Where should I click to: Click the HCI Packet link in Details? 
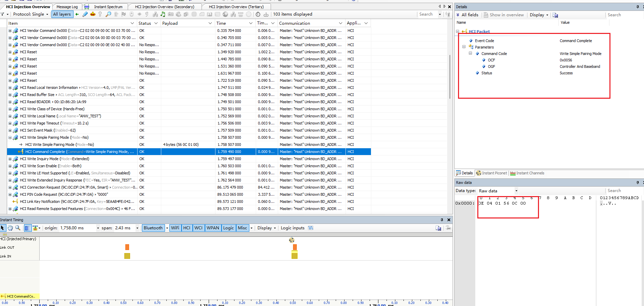click(479, 32)
